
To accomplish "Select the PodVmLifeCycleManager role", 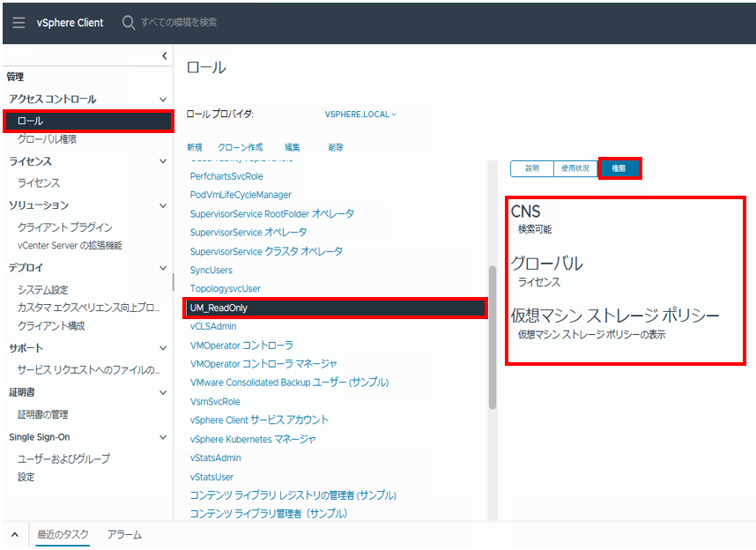I will (241, 195).
